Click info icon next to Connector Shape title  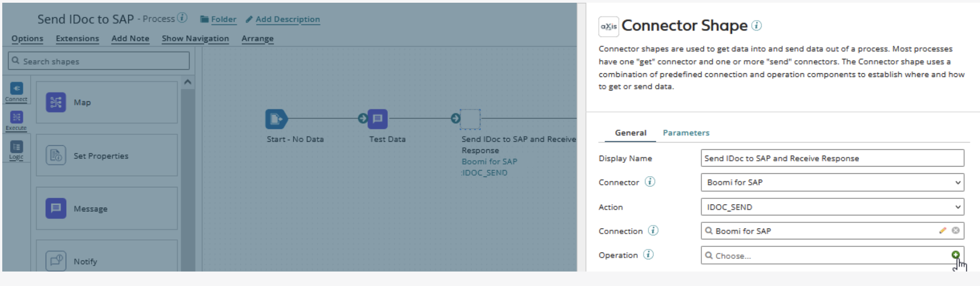point(757,26)
